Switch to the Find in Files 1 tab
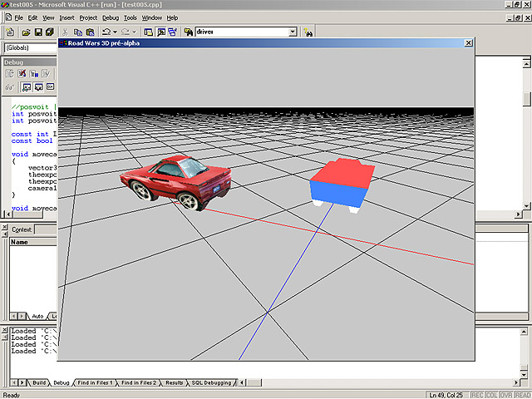The image size is (532, 399). click(96, 382)
